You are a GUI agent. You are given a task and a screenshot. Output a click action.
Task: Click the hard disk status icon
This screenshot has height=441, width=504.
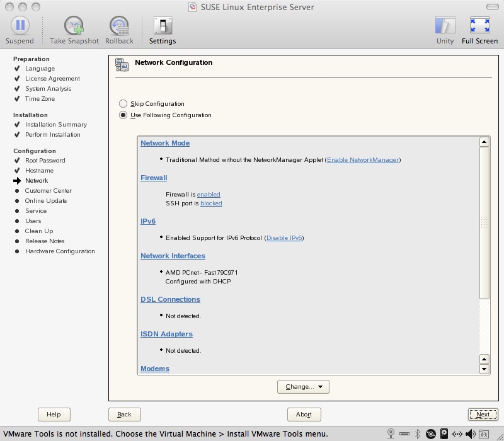(x=444, y=434)
